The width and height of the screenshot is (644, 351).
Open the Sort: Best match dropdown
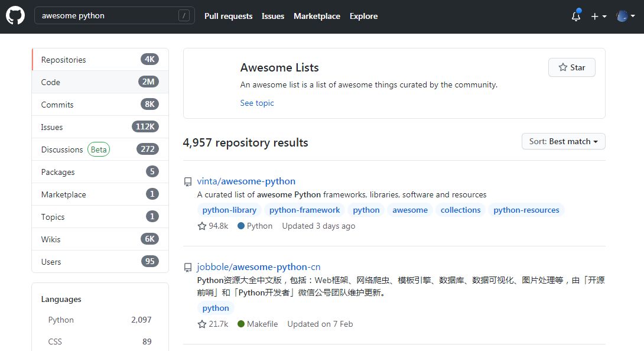563,141
